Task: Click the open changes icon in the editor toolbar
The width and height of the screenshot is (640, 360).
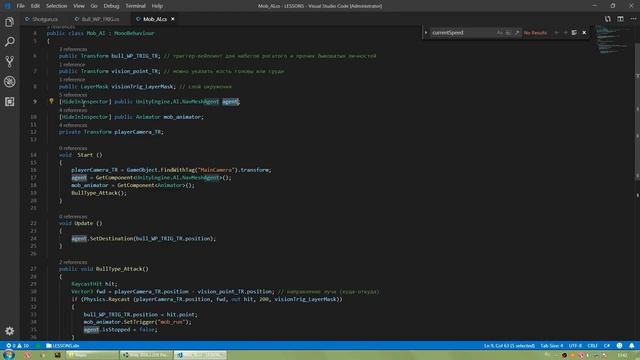Action: click(x=608, y=19)
